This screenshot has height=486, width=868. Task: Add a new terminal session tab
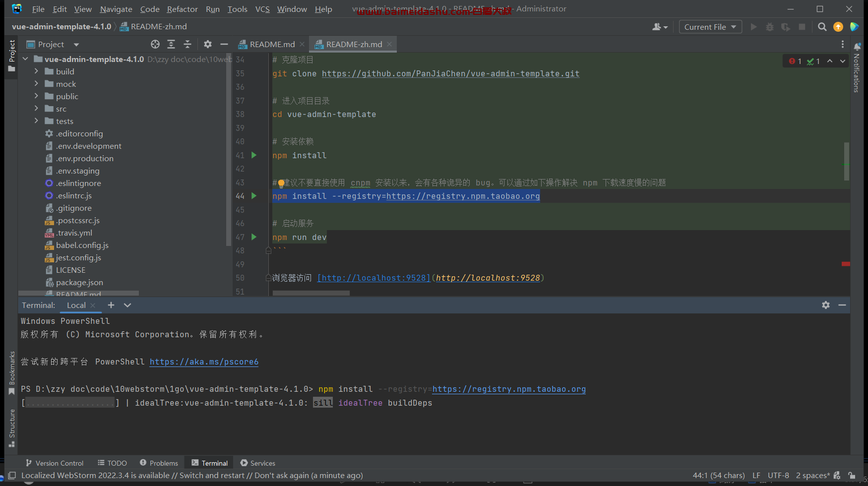click(111, 305)
